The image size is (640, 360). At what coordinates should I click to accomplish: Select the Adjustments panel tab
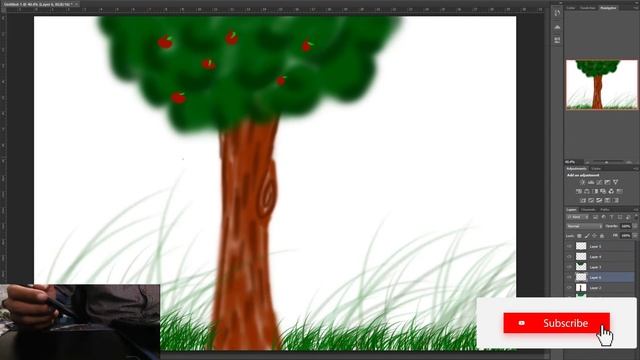coord(576,169)
